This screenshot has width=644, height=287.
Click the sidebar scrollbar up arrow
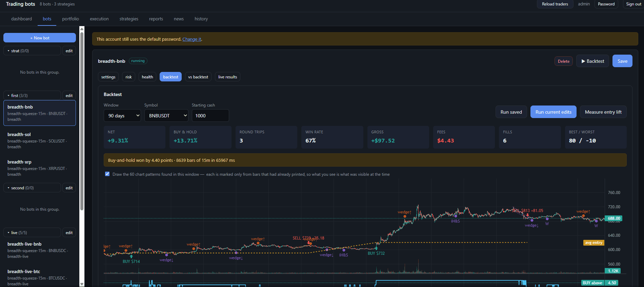click(82, 29)
